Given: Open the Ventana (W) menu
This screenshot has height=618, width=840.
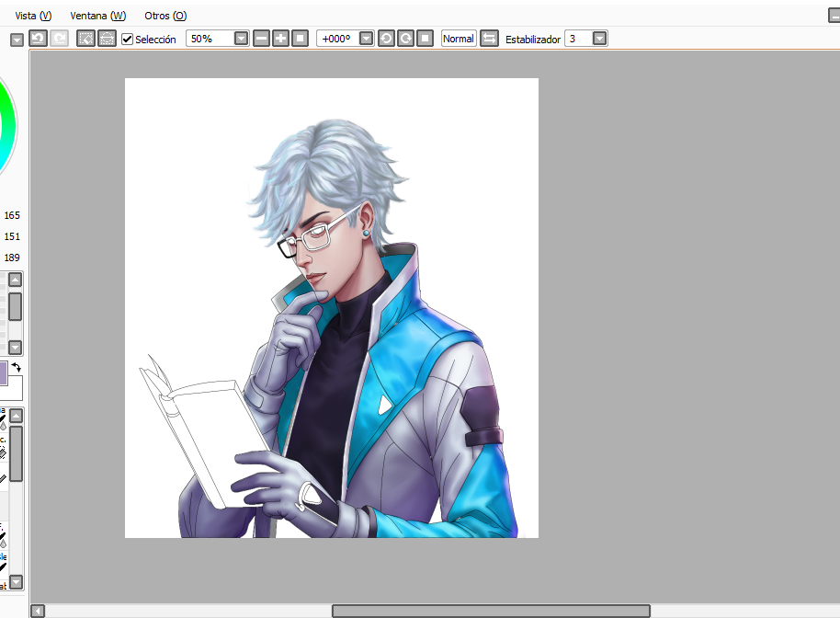Looking at the screenshot, I should pyautogui.click(x=98, y=16).
